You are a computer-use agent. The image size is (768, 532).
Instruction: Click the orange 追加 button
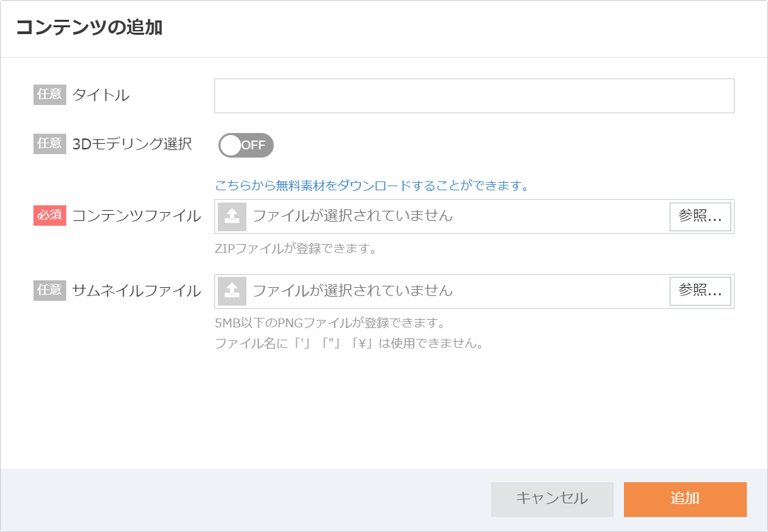(685, 499)
